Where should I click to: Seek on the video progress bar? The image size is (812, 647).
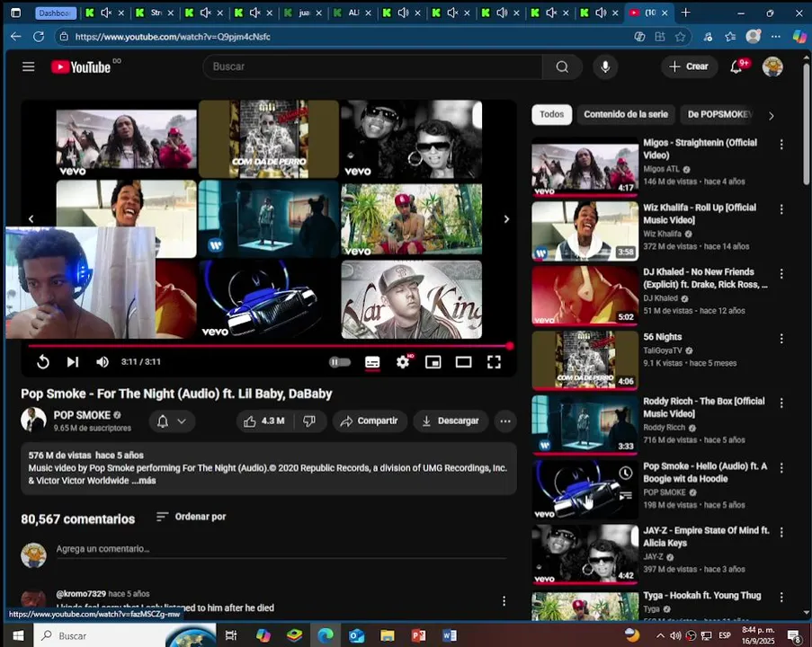click(x=269, y=346)
